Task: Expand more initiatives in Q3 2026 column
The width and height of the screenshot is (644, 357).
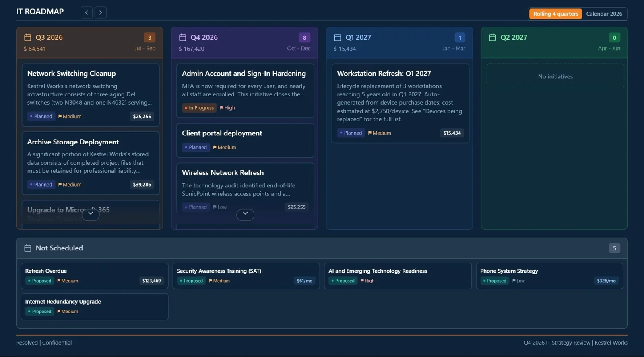Action: pos(91,214)
